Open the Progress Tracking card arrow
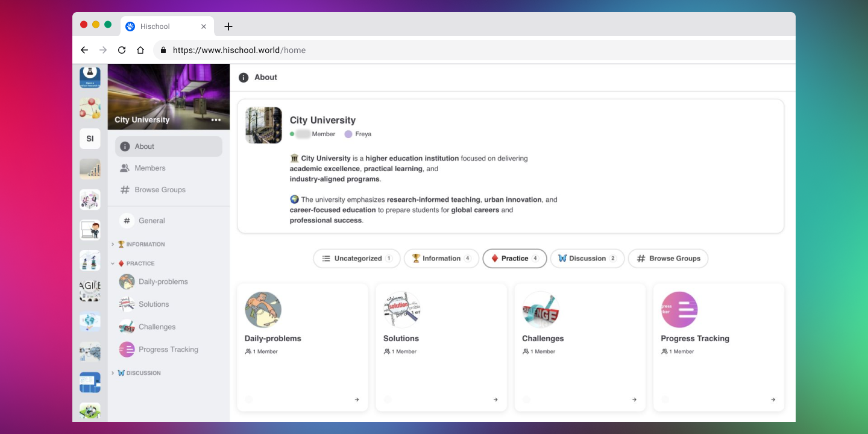 (773, 400)
